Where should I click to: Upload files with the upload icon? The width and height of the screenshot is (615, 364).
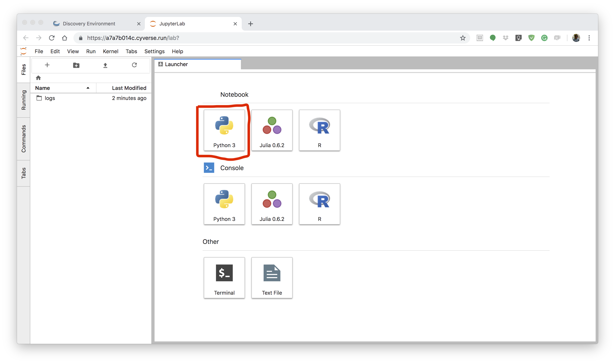(x=105, y=65)
